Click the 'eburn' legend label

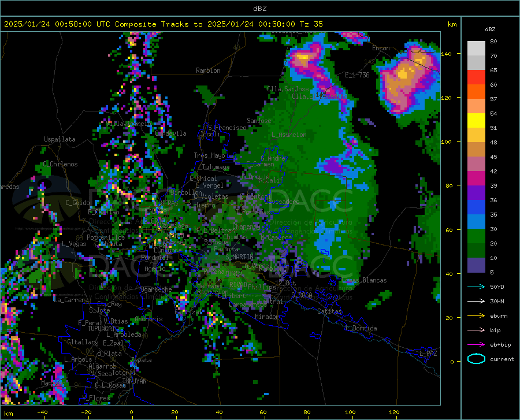coord(499,316)
